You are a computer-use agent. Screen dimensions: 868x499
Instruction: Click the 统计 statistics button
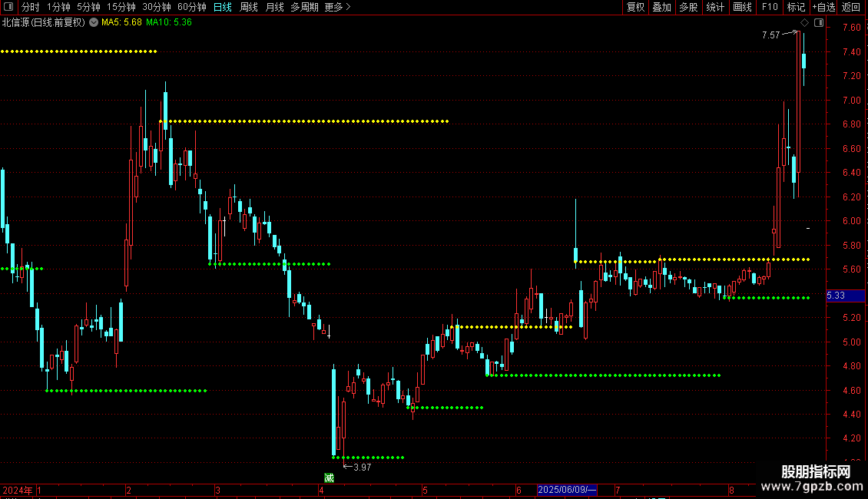click(x=714, y=7)
